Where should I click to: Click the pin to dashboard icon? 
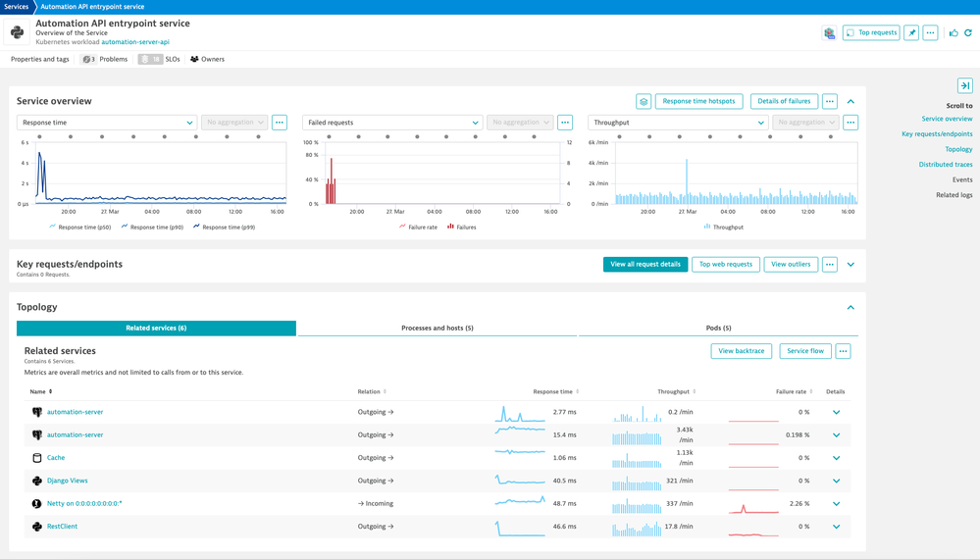click(x=911, y=32)
